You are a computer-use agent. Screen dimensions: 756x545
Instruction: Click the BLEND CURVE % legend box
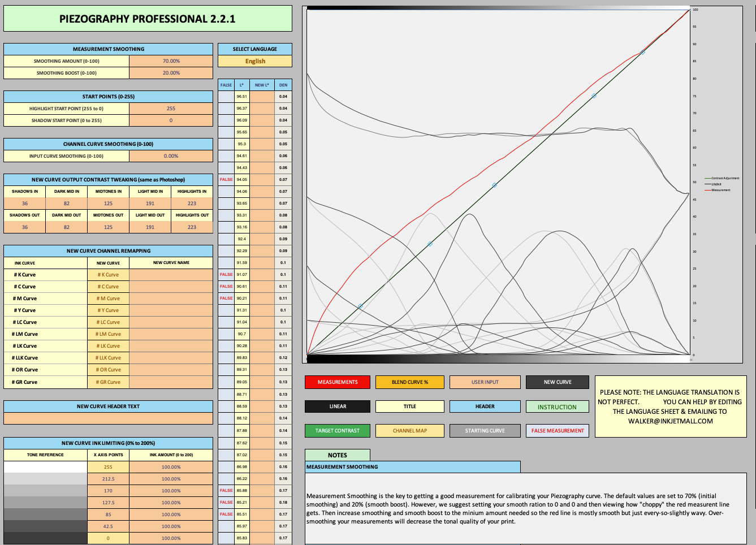(410, 382)
